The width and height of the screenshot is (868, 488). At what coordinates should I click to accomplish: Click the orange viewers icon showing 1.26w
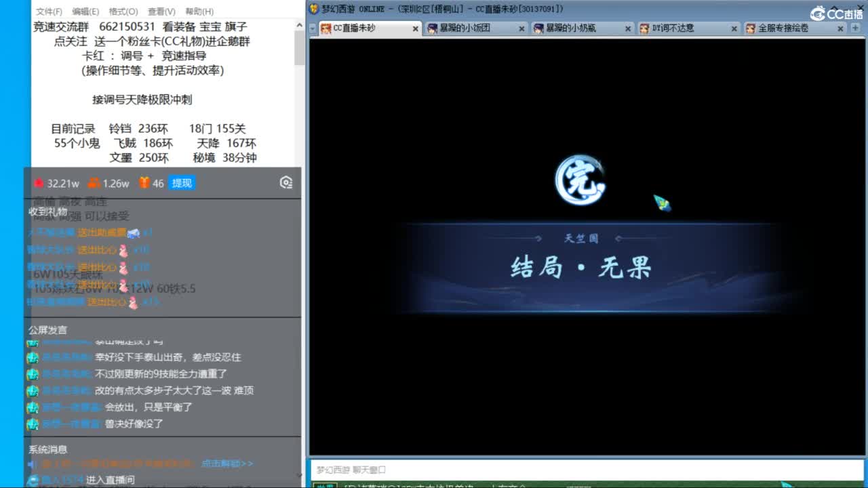[94, 183]
